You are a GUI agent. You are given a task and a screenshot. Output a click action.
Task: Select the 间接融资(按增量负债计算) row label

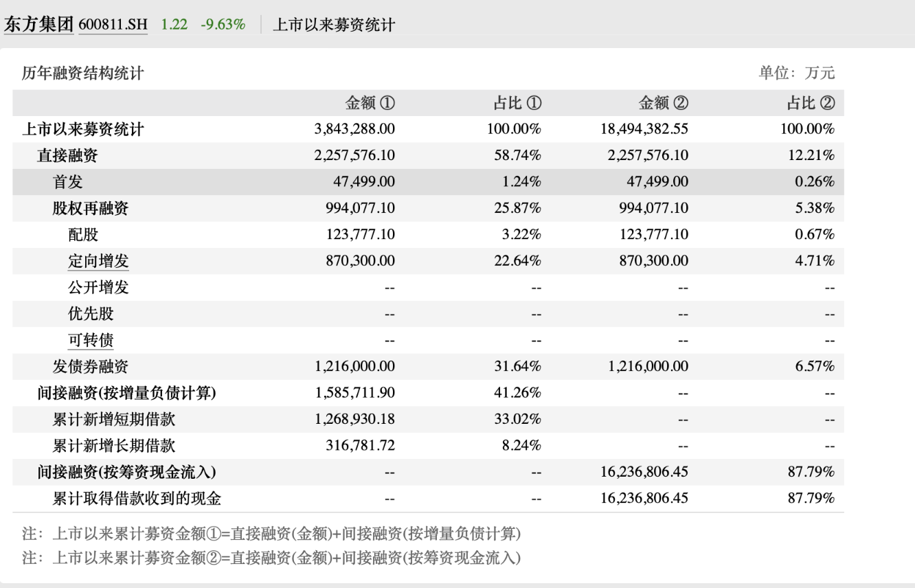click(x=127, y=393)
